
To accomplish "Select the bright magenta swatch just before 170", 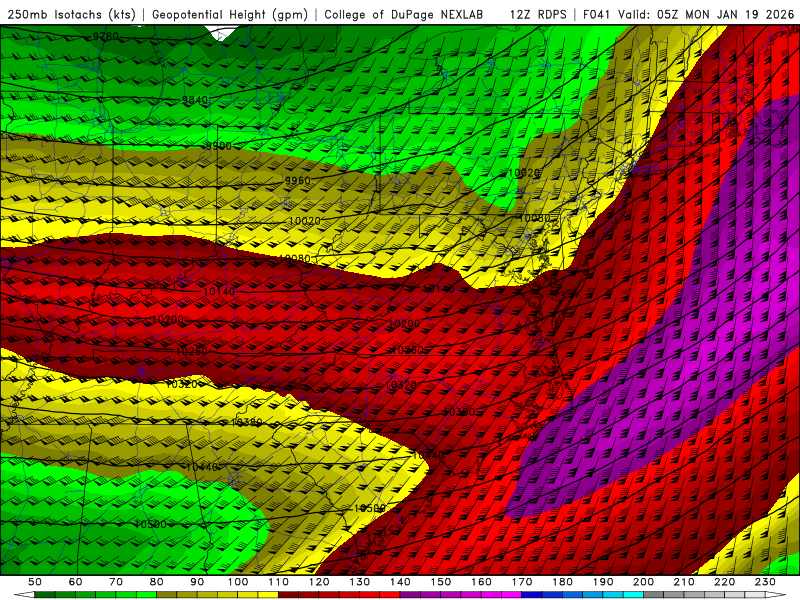I will 512,595.
